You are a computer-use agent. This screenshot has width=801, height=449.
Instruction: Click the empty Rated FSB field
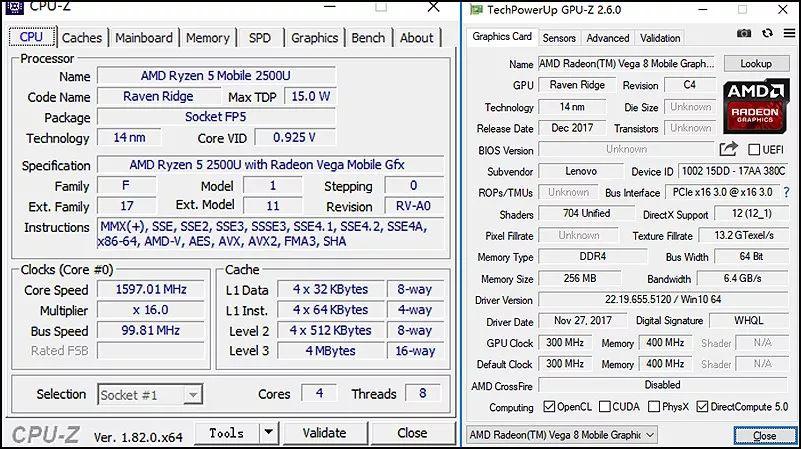click(151, 351)
